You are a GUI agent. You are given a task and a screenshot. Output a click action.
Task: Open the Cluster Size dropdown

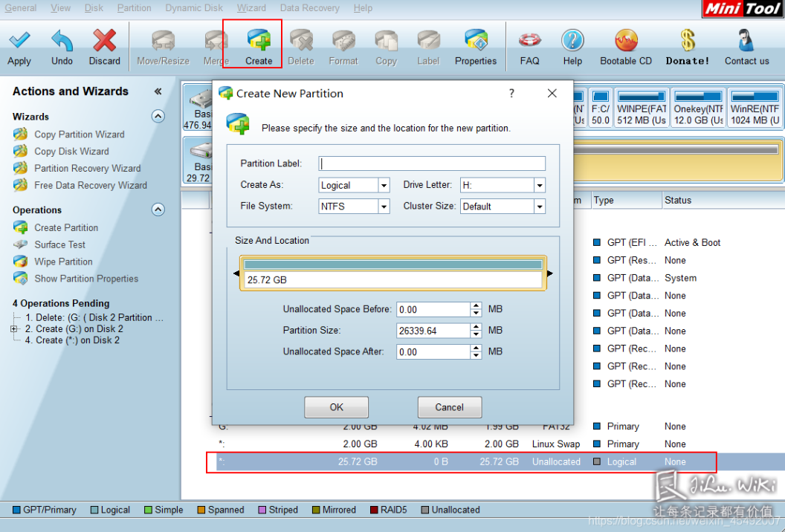point(539,207)
